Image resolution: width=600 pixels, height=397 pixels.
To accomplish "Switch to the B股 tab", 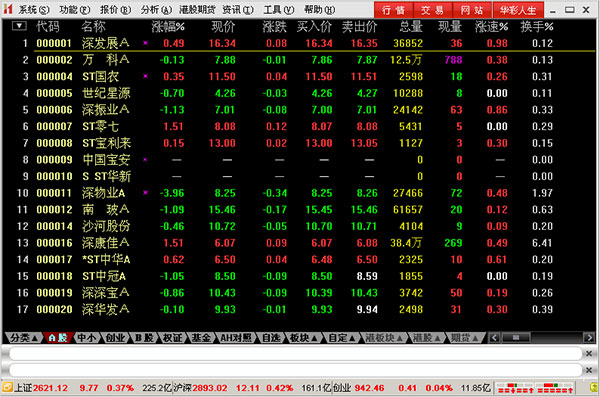I will [x=143, y=338].
